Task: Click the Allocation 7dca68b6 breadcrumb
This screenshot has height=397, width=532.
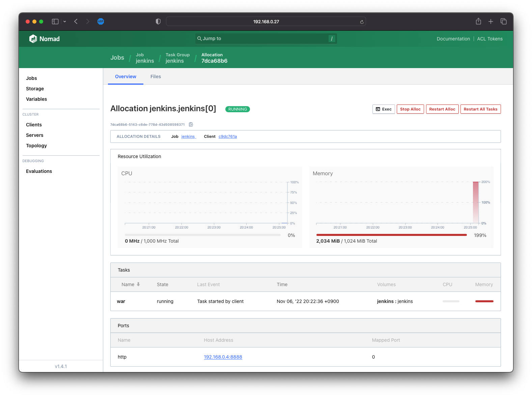Action: [x=214, y=58]
